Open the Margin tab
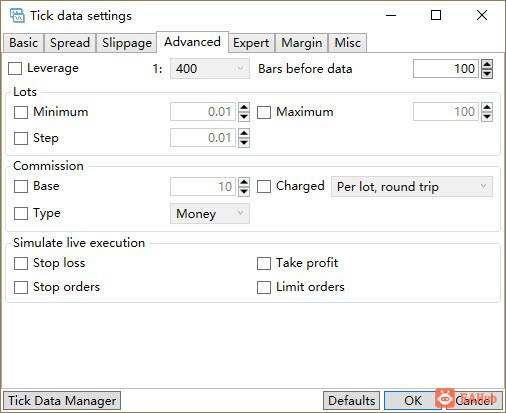 pos(301,43)
